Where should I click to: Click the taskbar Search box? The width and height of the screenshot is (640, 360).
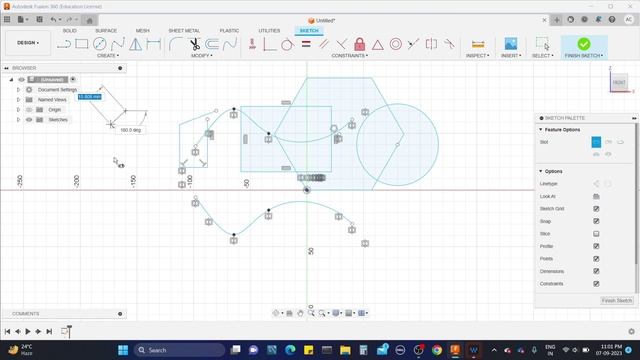click(x=179, y=350)
